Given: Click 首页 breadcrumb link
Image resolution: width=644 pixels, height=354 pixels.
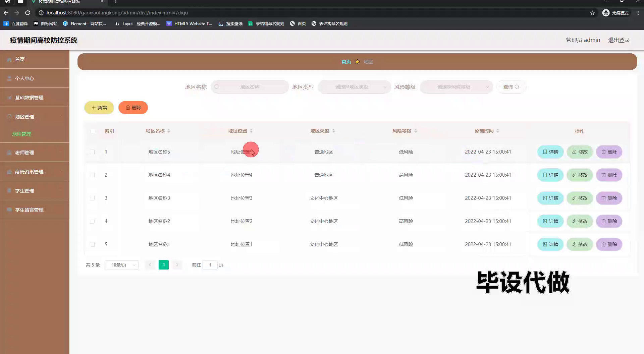Looking at the screenshot, I should (x=346, y=62).
